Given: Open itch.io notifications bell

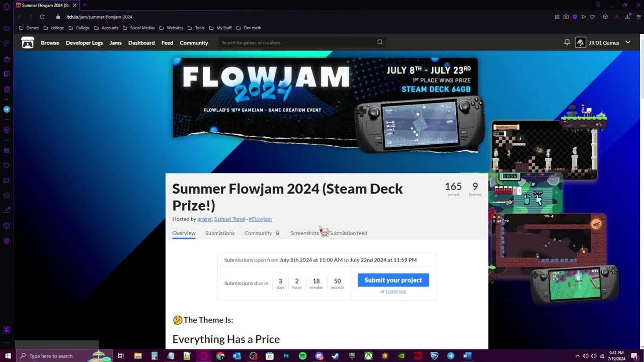Looking at the screenshot, I should 567,42.
